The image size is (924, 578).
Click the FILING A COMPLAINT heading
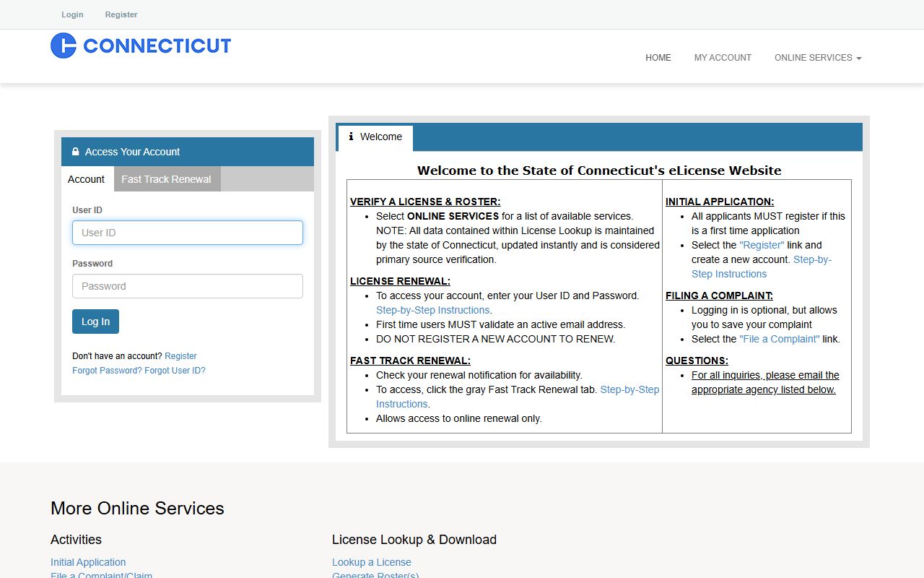click(x=719, y=296)
